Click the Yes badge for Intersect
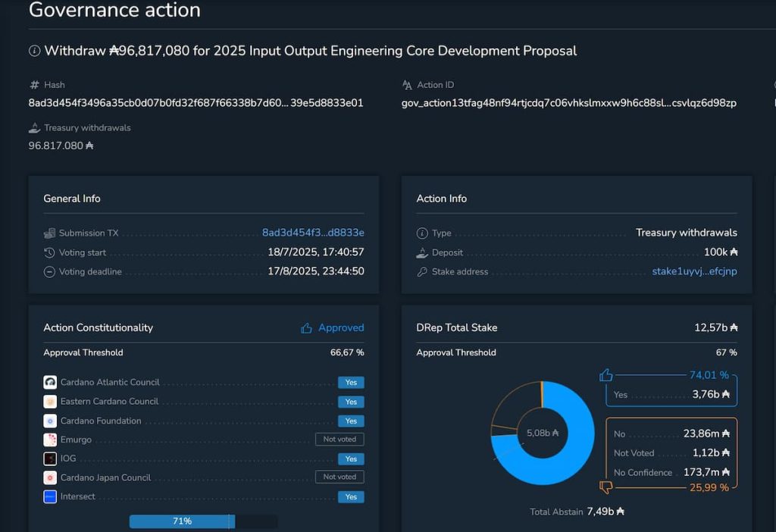Screen dimensions: 776x532 [x=351, y=497]
